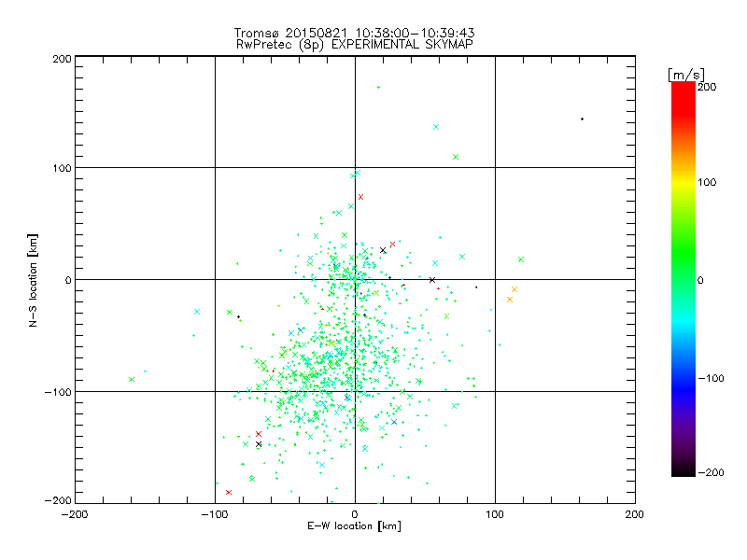Click the black X near -69 km east, -147 north
The image size is (747, 560).
[x=259, y=444]
